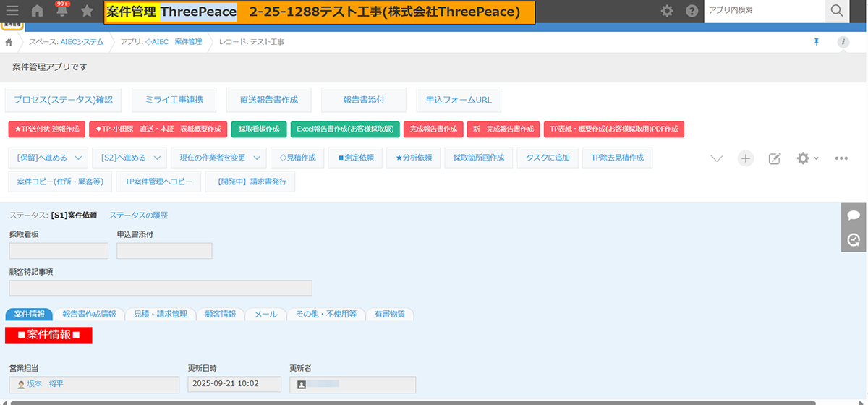Click the pin icon in breadcrumb bar
Viewport: 868px width, 405px height.
[x=817, y=42]
